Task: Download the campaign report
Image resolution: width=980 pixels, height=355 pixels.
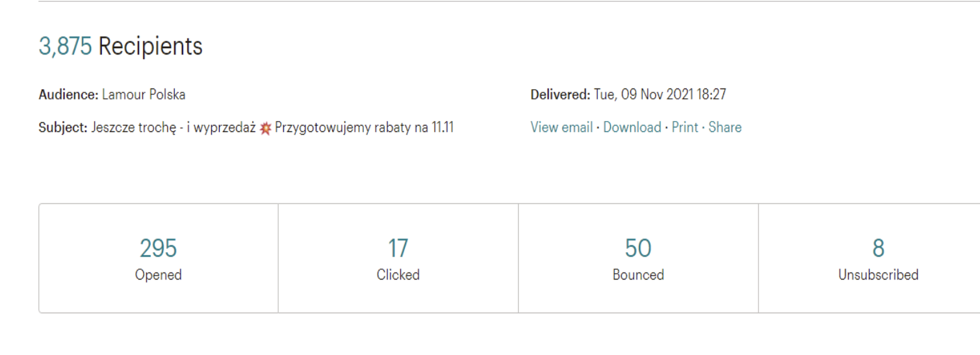Action: 632,127
